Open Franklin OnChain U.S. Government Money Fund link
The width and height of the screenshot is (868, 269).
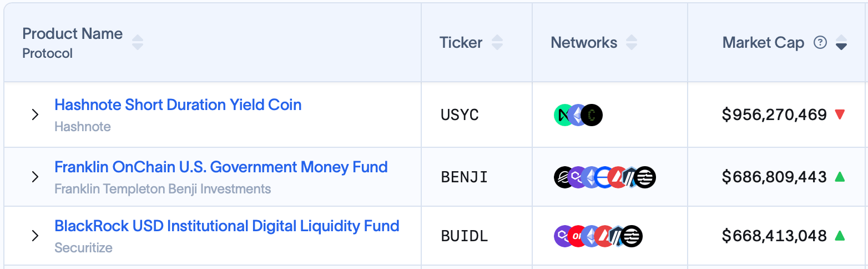click(x=221, y=167)
